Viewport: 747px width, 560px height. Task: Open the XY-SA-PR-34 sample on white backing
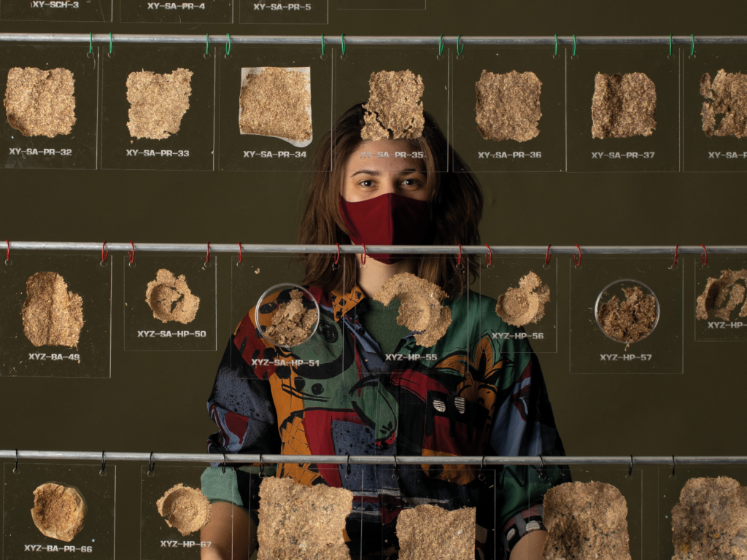(x=276, y=104)
